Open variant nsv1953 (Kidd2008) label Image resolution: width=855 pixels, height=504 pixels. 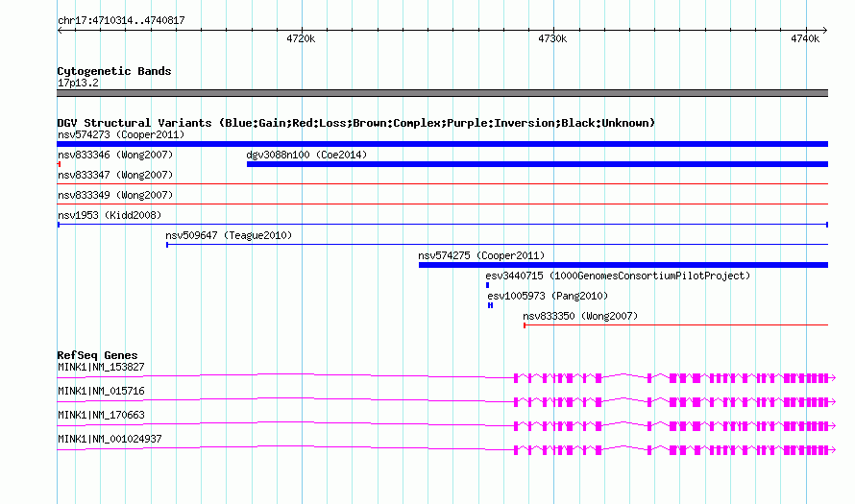110,215
